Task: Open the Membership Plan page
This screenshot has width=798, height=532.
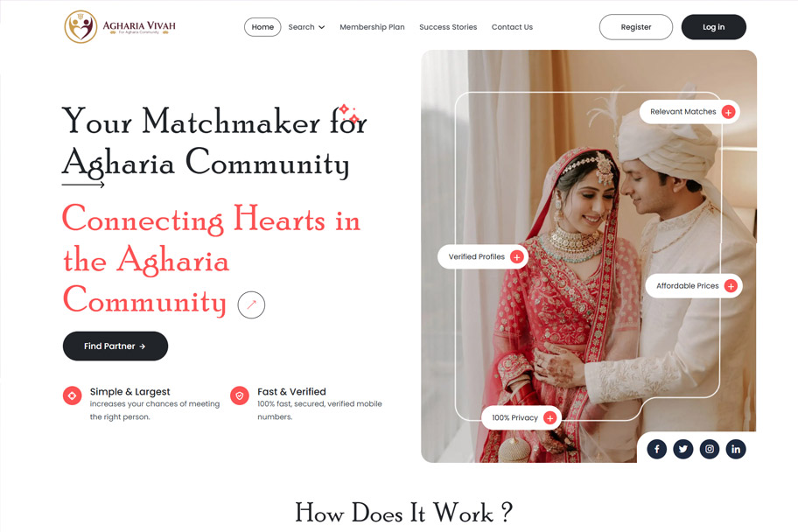Action: [x=372, y=27]
